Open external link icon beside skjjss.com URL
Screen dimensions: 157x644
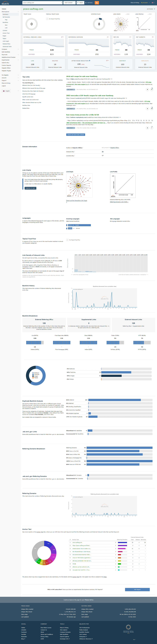pyautogui.click(x=112, y=79)
